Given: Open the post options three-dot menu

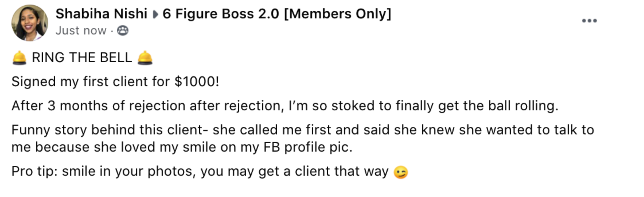Looking at the screenshot, I should [x=589, y=21].
